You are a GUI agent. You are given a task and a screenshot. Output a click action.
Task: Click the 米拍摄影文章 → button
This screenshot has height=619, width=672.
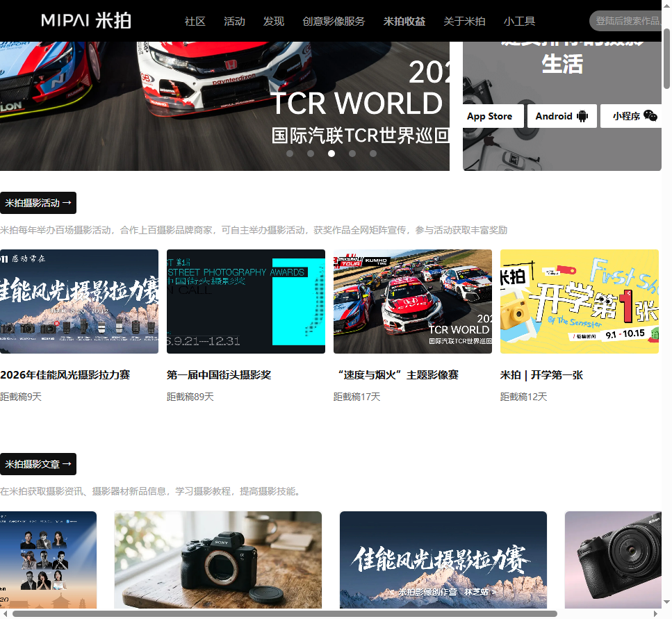tap(38, 464)
